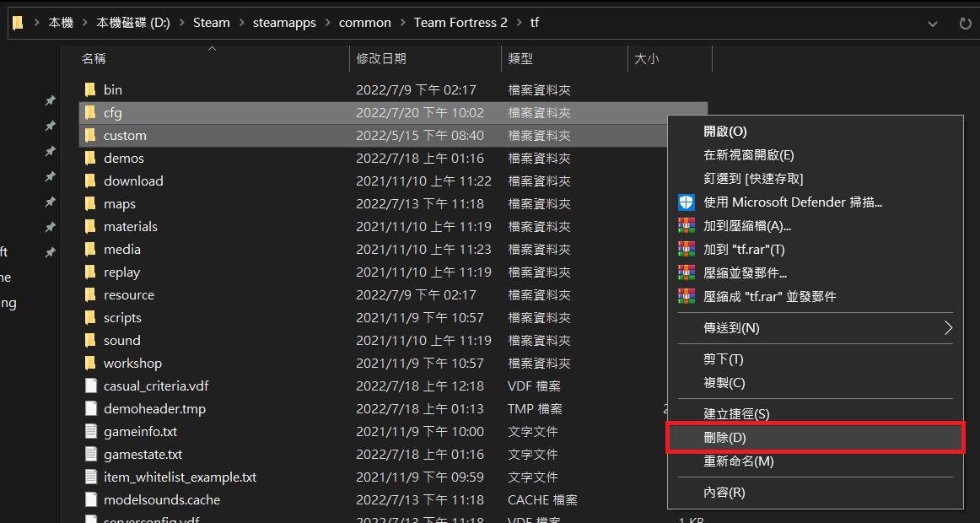Navigate to Team Fortress 2 via breadcrumb
This screenshot has width=980, height=523.
click(x=460, y=22)
